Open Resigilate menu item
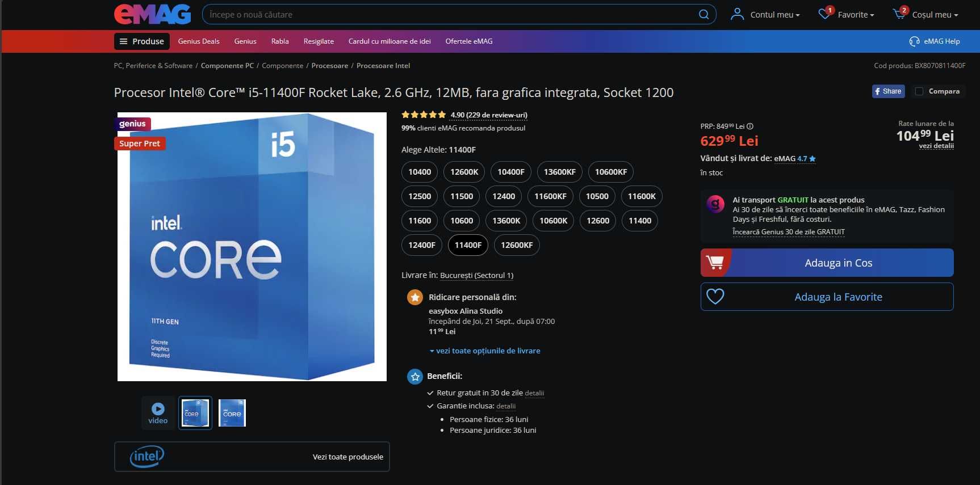The width and height of the screenshot is (980, 485). coord(319,41)
